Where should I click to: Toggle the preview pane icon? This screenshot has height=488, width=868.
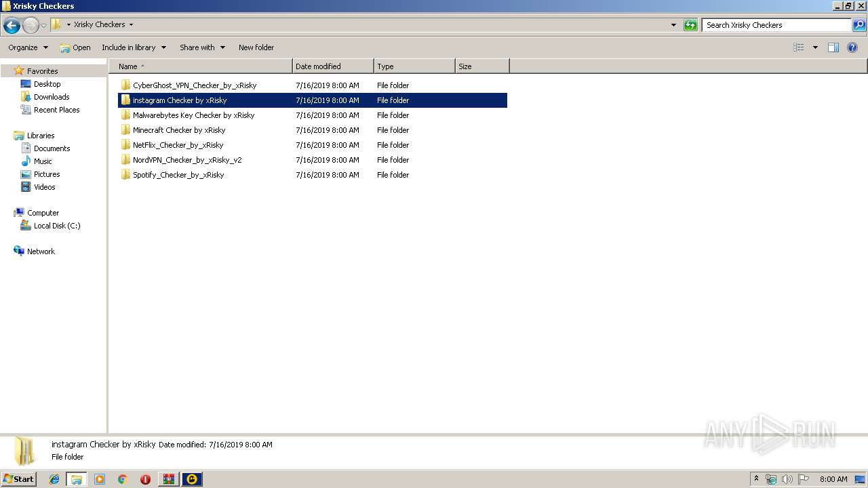tap(833, 47)
